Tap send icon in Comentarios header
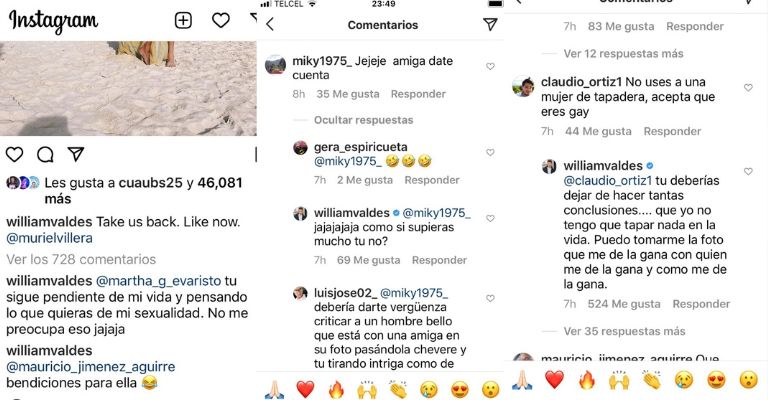 click(x=490, y=24)
